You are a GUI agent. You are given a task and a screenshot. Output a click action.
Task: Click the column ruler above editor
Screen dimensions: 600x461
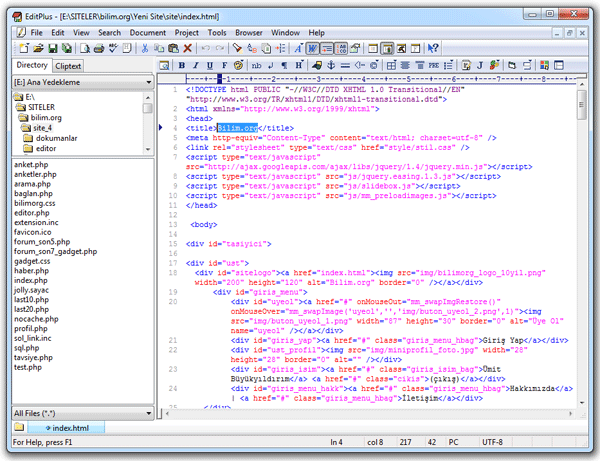[x=381, y=79]
